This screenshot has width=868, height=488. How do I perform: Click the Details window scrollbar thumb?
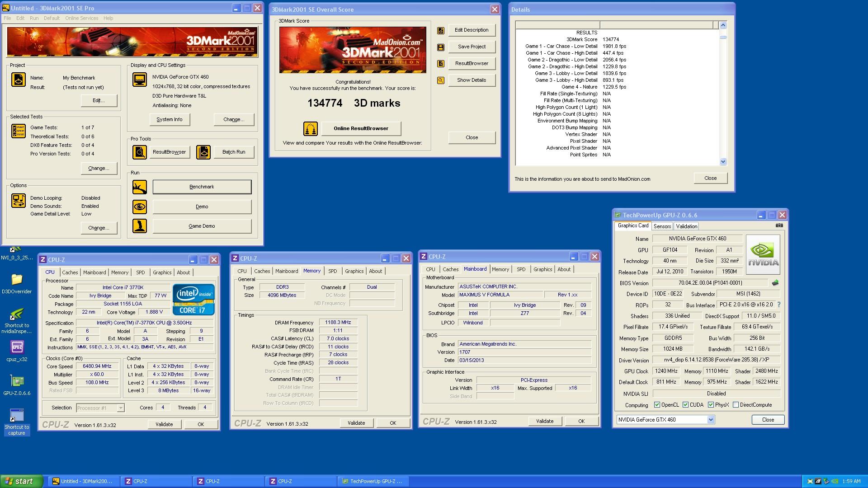pyautogui.click(x=723, y=37)
